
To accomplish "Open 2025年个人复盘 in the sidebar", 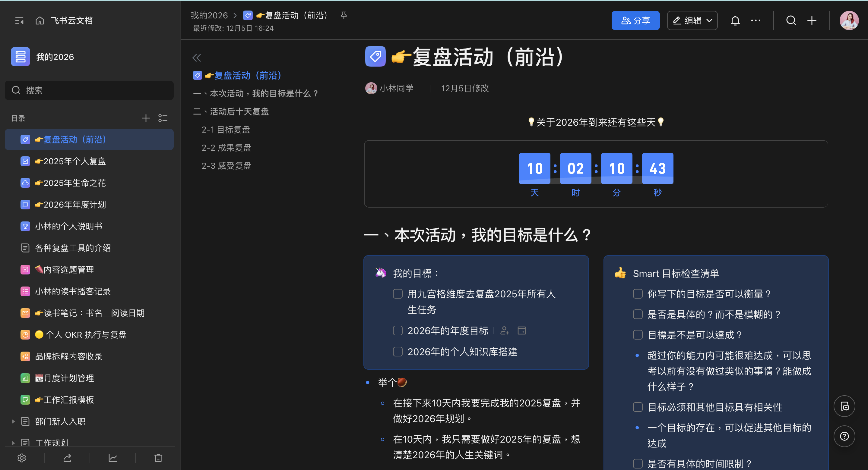I will [x=74, y=161].
